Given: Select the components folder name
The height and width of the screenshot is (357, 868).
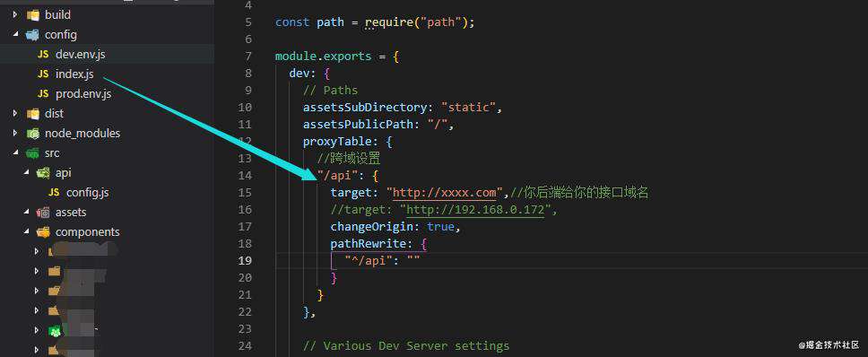Looking at the screenshot, I should (88, 232).
